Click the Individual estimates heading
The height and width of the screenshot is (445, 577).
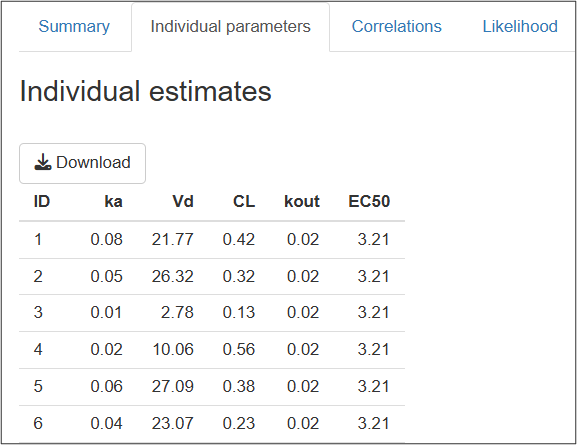pyautogui.click(x=146, y=91)
